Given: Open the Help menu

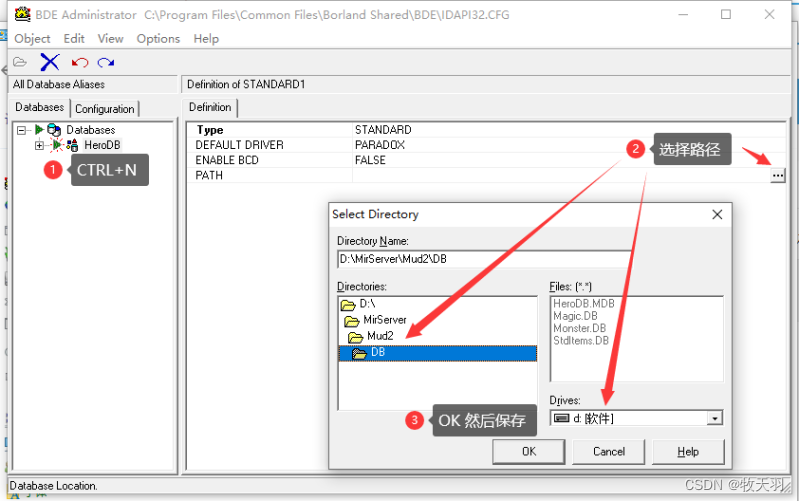Looking at the screenshot, I should (206, 39).
